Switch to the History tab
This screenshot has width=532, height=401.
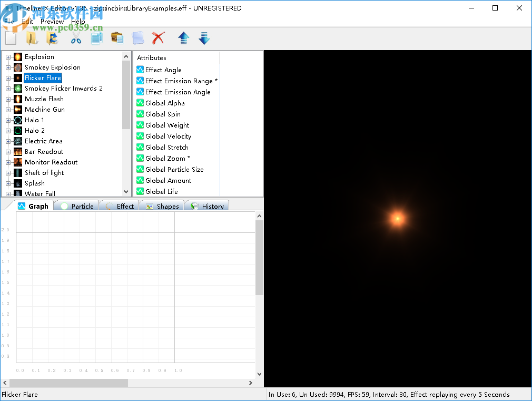click(212, 206)
